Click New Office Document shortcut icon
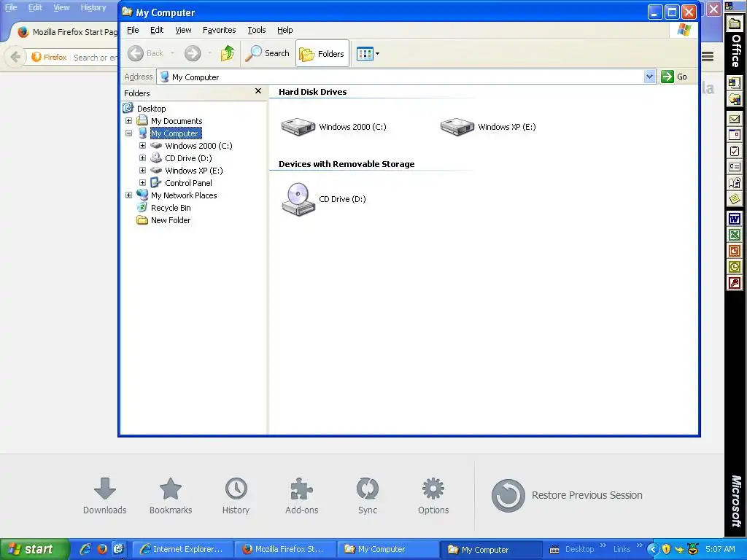The width and height of the screenshot is (747, 560). point(734,83)
